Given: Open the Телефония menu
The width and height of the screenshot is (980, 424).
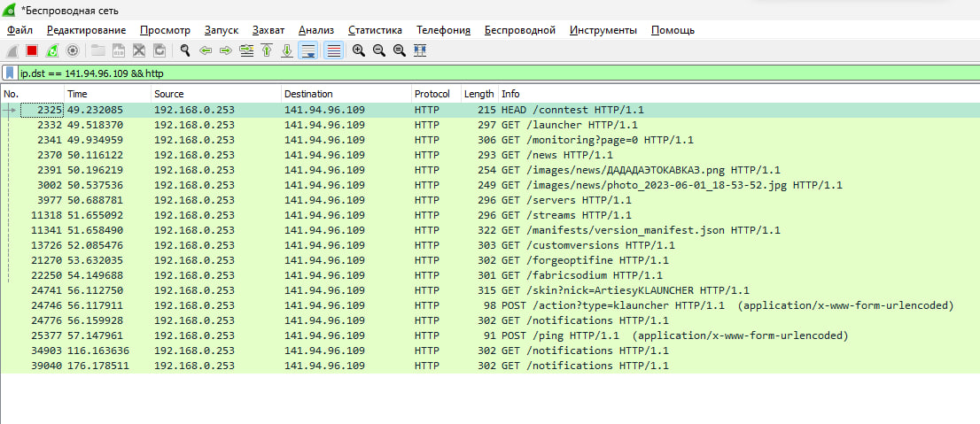Looking at the screenshot, I should (x=443, y=30).
